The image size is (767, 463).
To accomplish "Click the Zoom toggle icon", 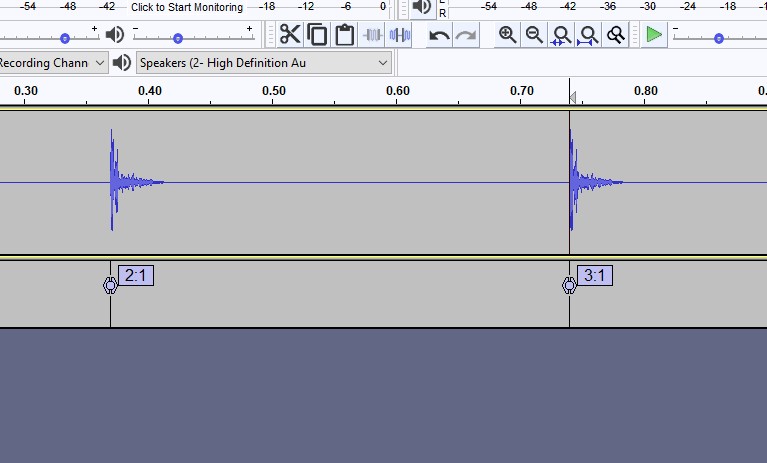I will [x=616, y=36].
